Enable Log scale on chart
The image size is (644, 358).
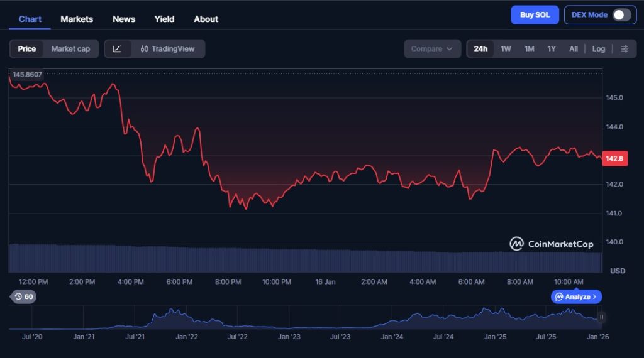598,49
